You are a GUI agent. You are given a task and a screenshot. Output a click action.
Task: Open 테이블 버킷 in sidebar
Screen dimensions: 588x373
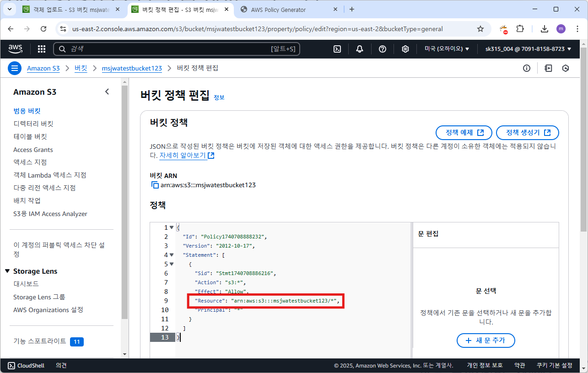click(x=30, y=136)
